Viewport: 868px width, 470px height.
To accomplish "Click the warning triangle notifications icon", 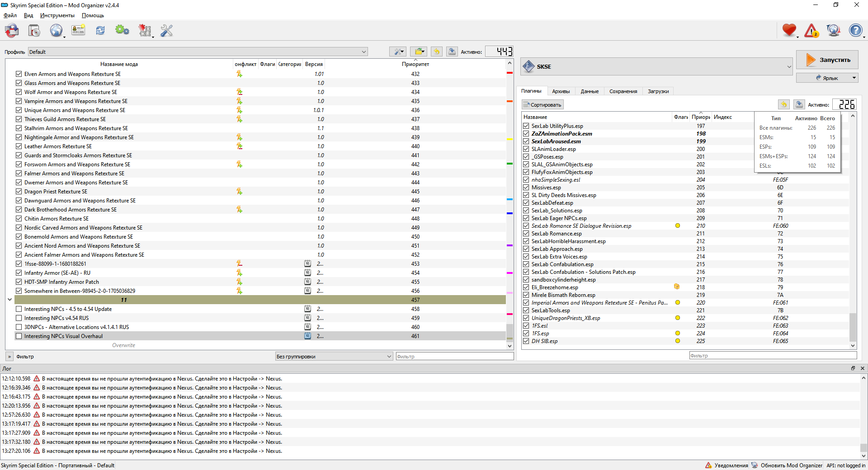I will 811,31.
